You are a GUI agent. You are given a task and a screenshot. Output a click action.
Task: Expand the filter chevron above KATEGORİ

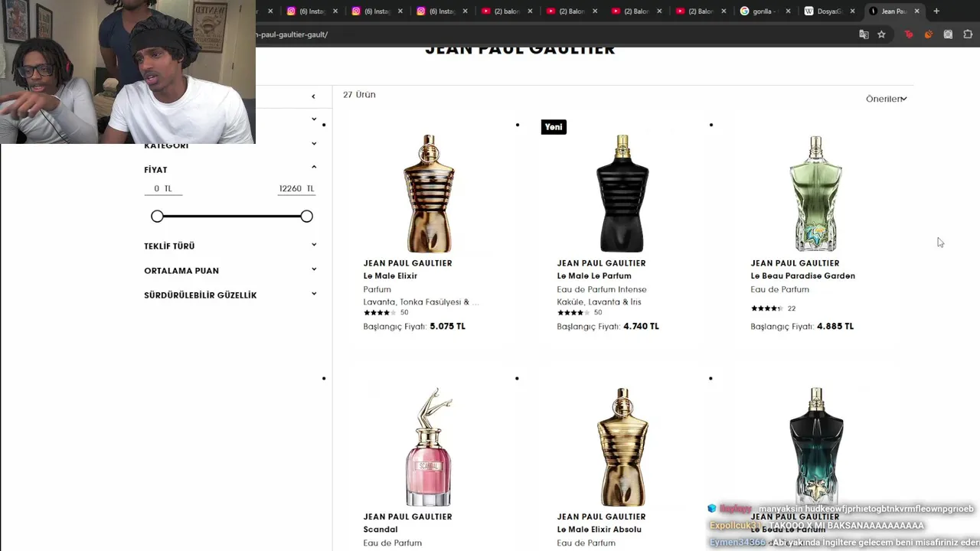[x=314, y=119]
